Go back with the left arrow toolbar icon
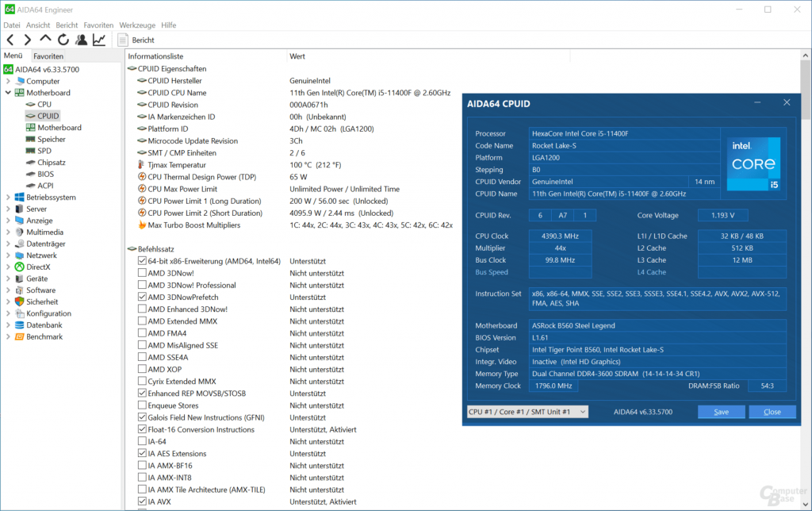The image size is (812, 511). coord(10,40)
